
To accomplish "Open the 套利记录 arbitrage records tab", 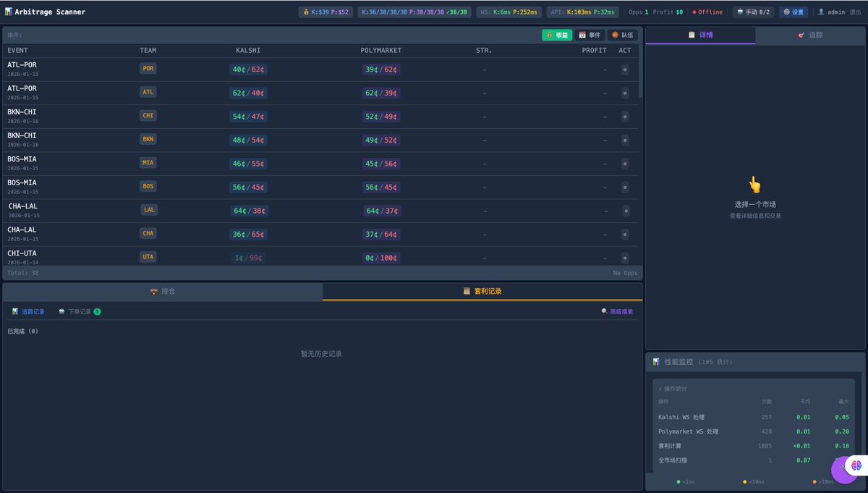I will point(482,291).
